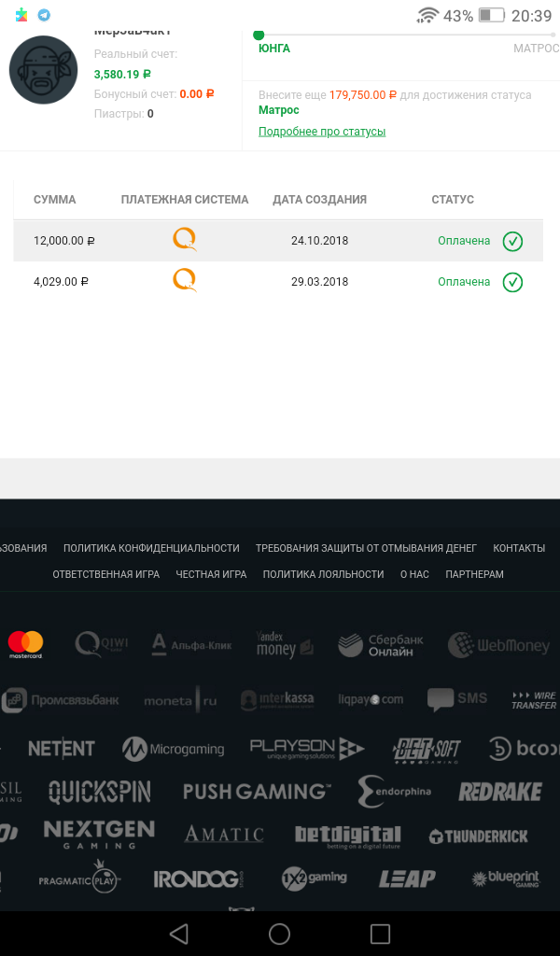Click the ЮНГА status progress marker
560x956 pixels.
tap(259, 35)
